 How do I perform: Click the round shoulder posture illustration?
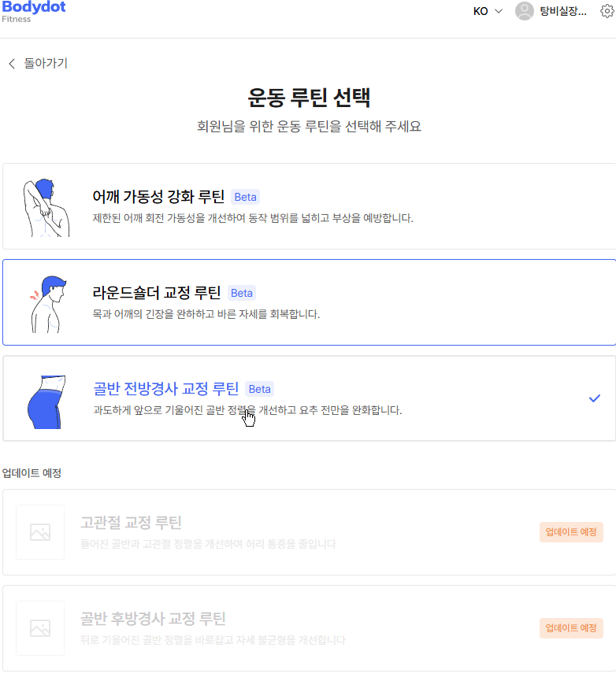point(48,304)
